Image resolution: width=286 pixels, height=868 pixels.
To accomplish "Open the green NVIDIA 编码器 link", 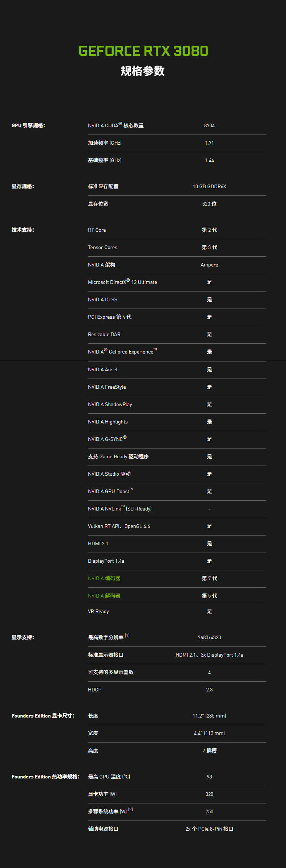I will (x=104, y=578).
